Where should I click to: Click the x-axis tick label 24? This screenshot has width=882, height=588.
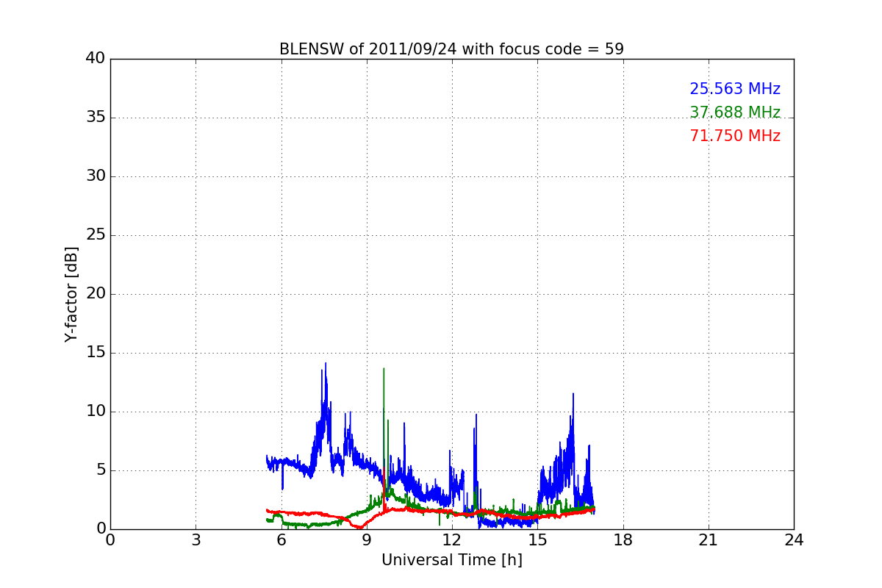click(794, 539)
